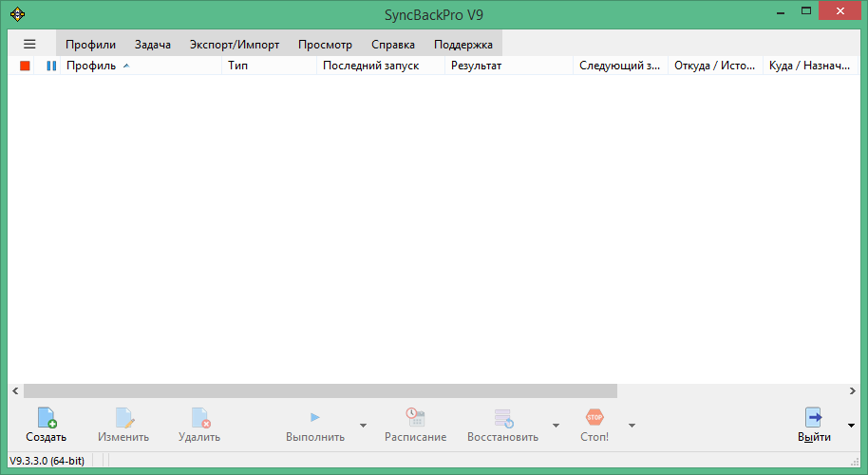868x475 pixels.
Task: Maximize the SyncBackPro window
Action: coord(806,11)
